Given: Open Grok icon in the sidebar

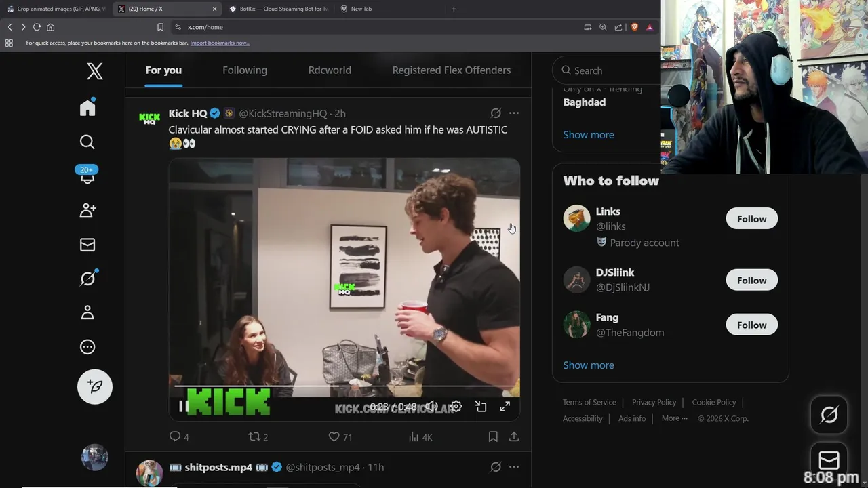Looking at the screenshot, I should (87, 278).
